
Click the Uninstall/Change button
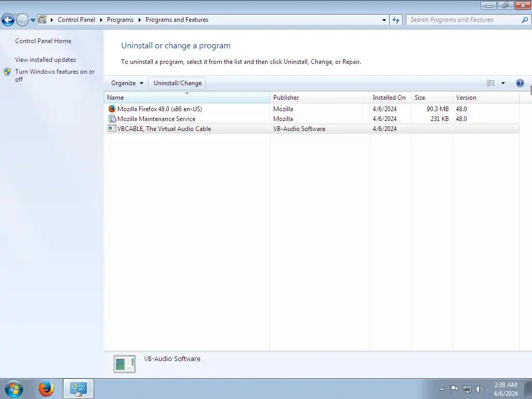(177, 83)
